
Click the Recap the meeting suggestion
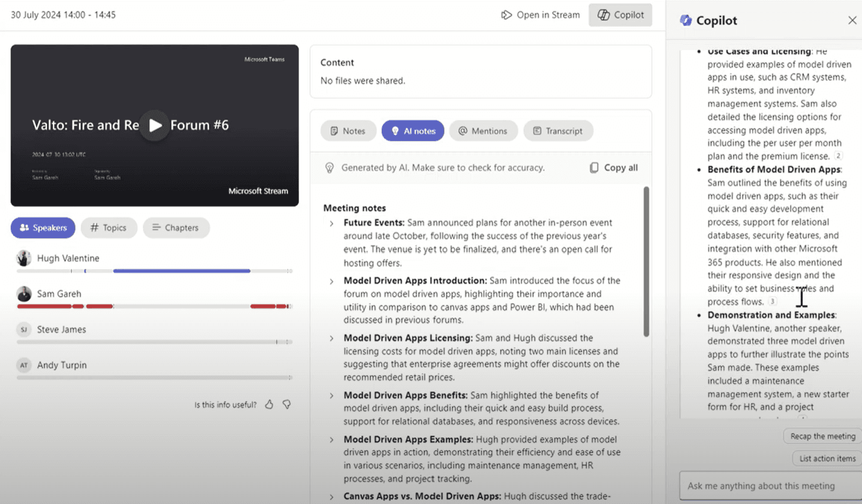point(822,436)
